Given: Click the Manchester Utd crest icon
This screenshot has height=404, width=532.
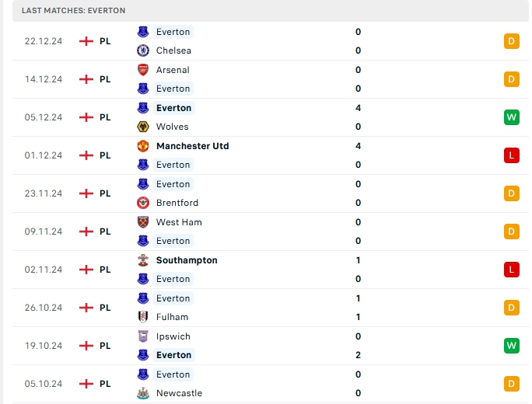Looking at the screenshot, I should coord(143,146).
